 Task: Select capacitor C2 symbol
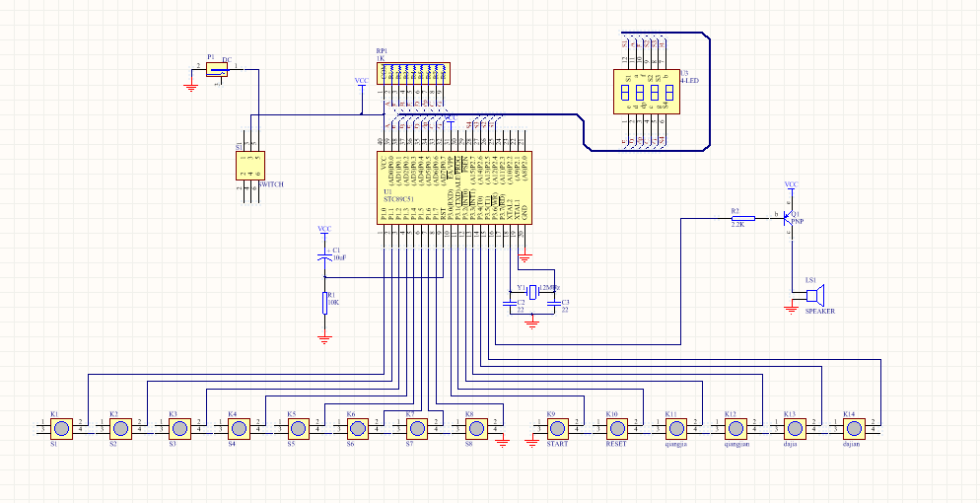[x=511, y=303]
